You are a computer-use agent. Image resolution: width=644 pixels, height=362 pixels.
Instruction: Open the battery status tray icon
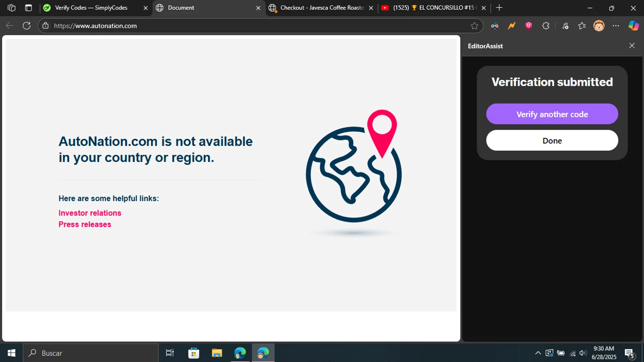click(x=561, y=353)
